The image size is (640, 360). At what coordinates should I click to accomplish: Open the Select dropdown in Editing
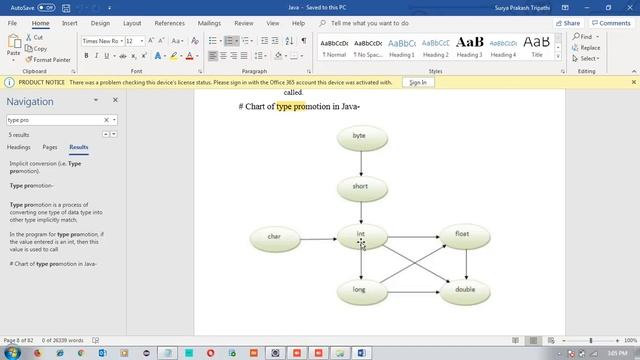click(x=586, y=59)
